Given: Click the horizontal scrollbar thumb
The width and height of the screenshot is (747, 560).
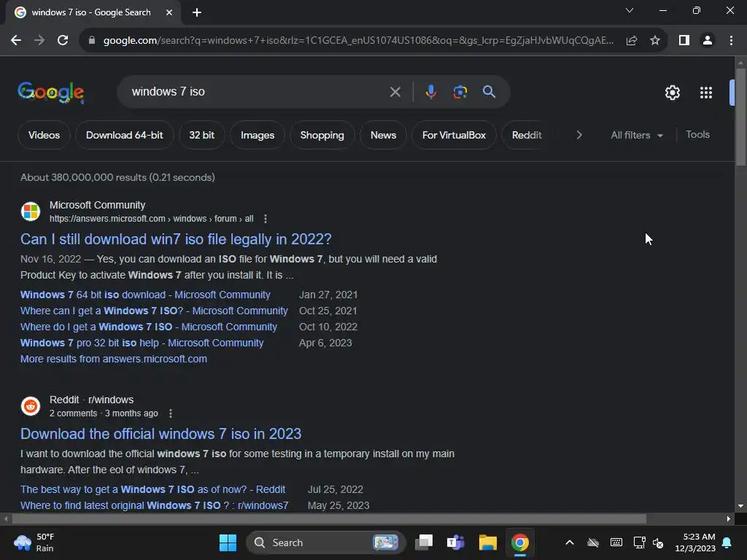Looking at the screenshot, I should [x=329, y=518].
